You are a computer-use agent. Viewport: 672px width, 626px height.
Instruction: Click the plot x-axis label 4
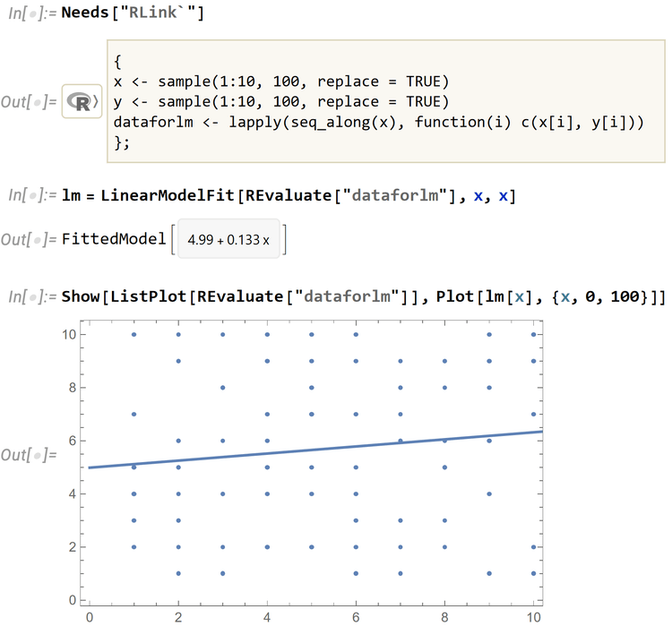267,617
